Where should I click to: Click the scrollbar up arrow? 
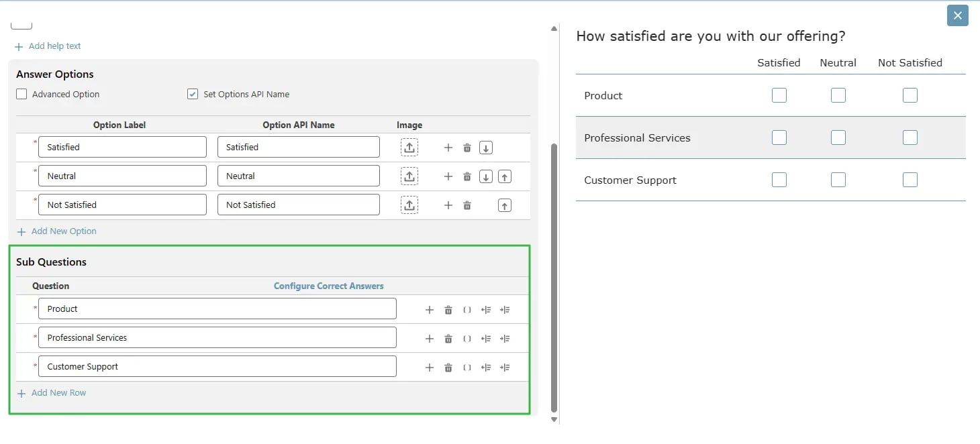(x=554, y=28)
